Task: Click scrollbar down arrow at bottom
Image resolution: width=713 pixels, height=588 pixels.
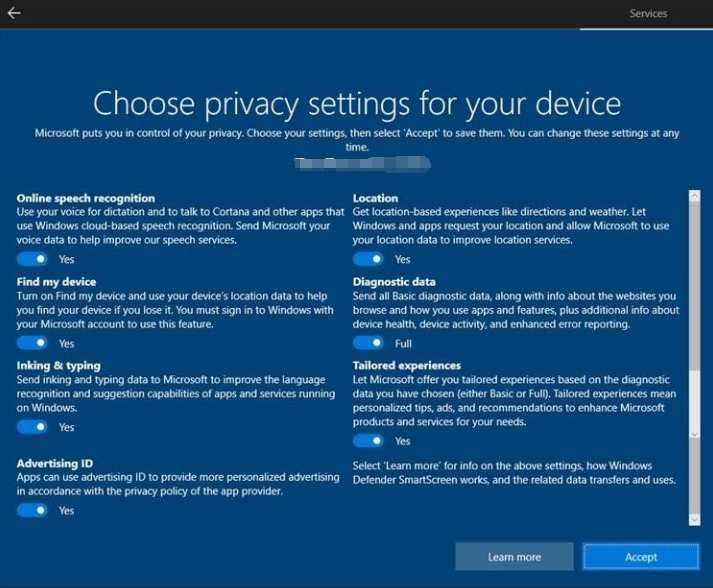Action: 695,518
